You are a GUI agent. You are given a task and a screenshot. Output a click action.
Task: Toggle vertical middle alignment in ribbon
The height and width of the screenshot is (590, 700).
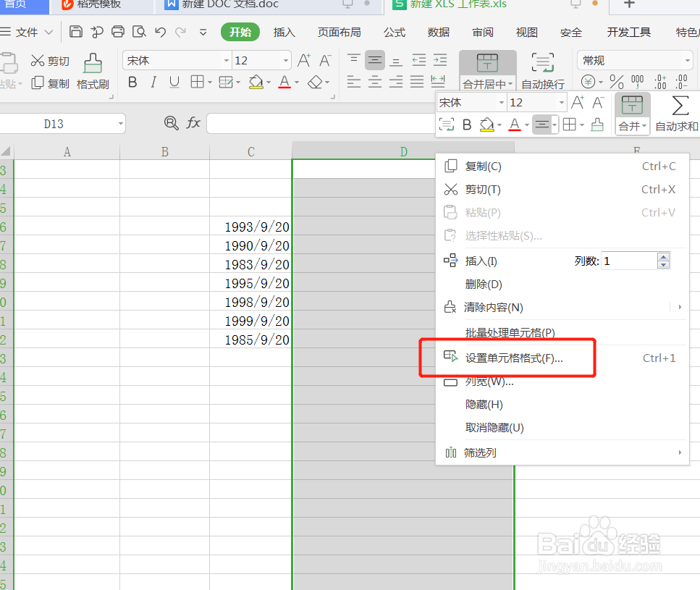coord(375,60)
